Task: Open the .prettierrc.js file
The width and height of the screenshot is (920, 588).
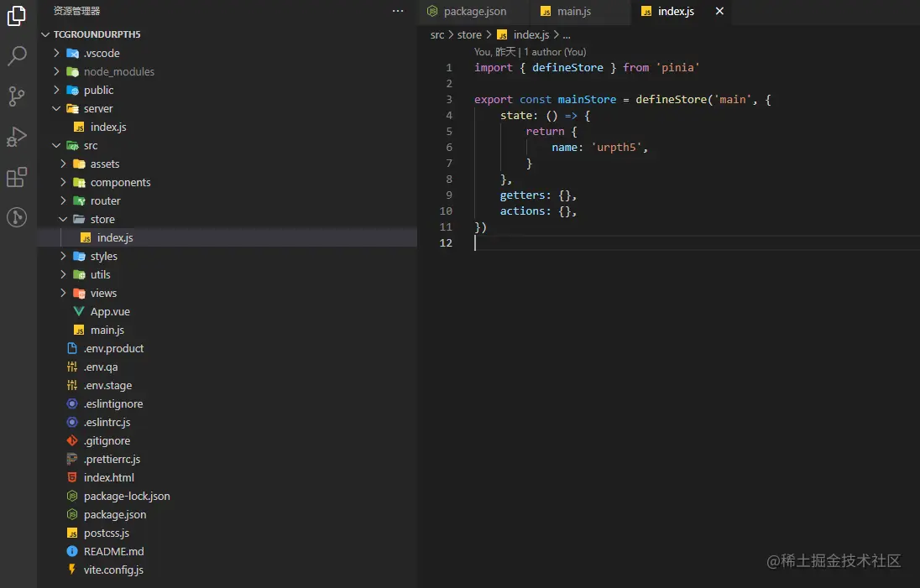Action: click(x=112, y=459)
